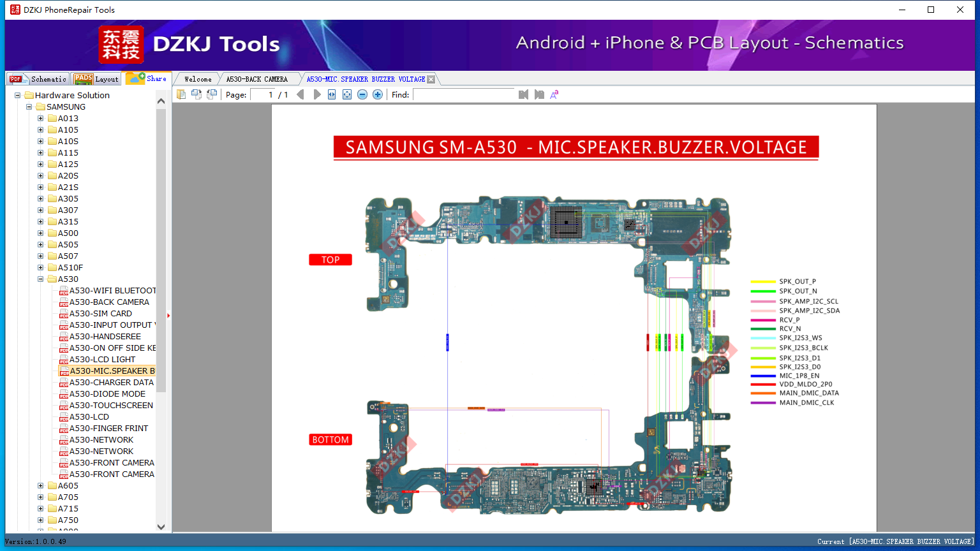Open A530-BACK CAMERA in the tree
The image size is (980, 551).
tap(109, 302)
